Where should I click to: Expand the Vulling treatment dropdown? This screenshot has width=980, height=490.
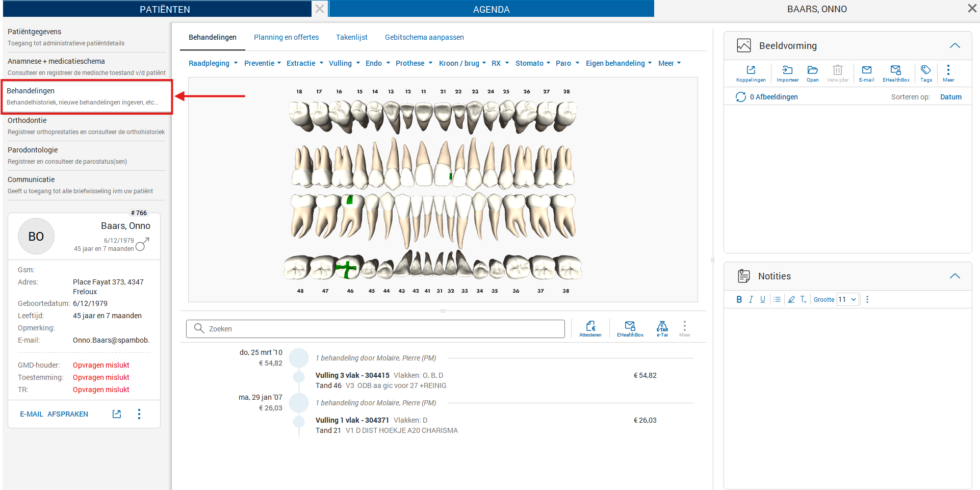point(344,63)
